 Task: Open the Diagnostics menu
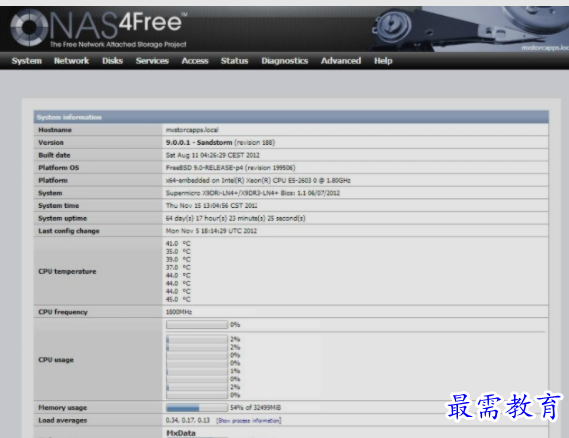(x=284, y=61)
